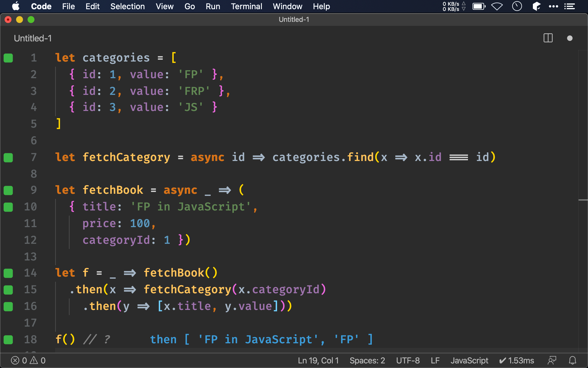
Task: Click Ln 19, Col 1 go-to-line
Action: tap(318, 360)
